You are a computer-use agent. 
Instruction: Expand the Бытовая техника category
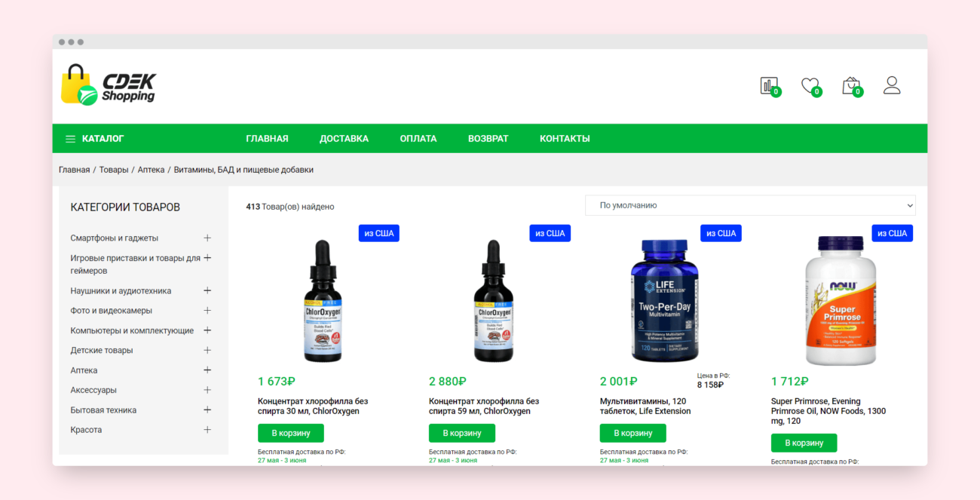coord(207,410)
